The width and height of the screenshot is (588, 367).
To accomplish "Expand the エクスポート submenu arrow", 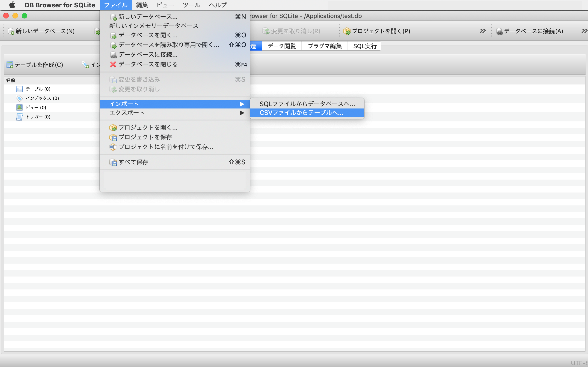I will pos(242,113).
